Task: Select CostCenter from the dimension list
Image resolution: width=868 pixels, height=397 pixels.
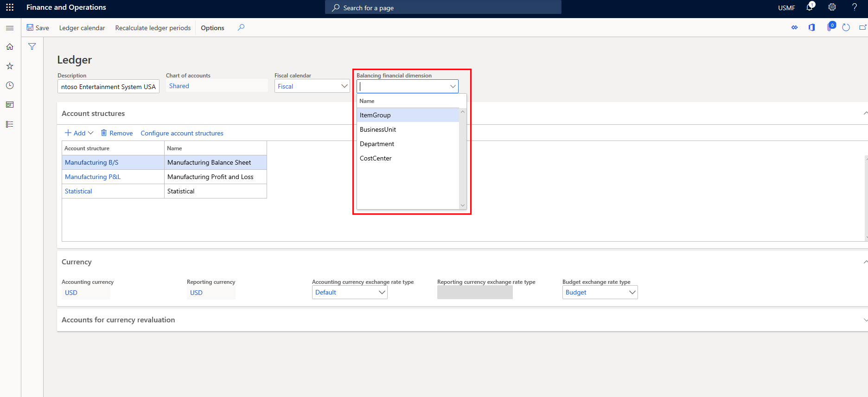Action: click(408, 158)
